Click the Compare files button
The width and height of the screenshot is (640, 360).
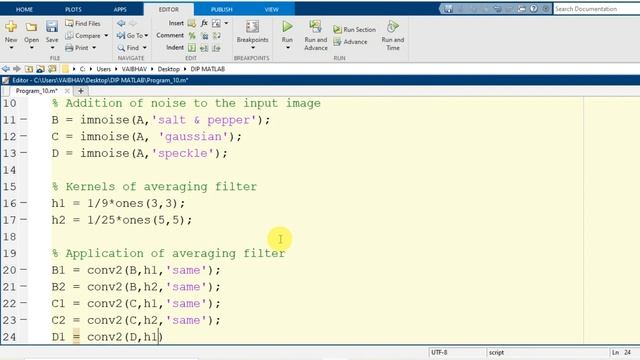(83, 36)
